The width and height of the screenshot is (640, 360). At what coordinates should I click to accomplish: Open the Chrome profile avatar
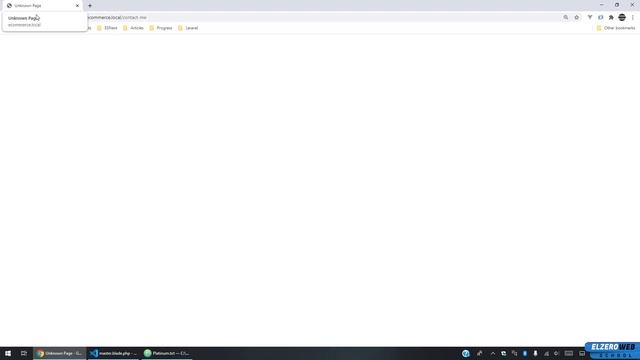tap(622, 18)
